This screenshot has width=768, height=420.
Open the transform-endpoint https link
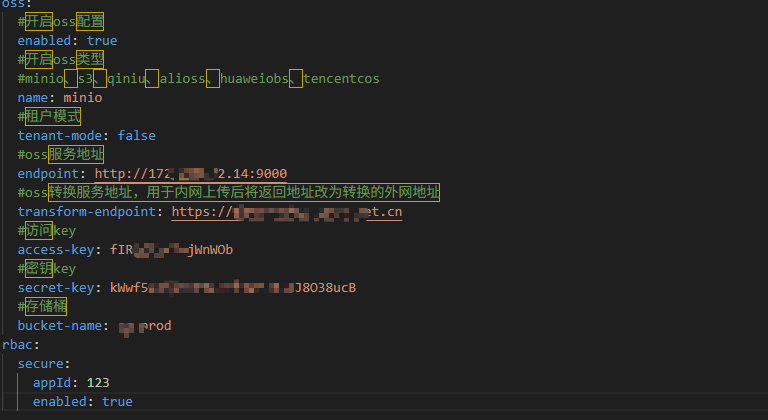[x=287, y=212]
